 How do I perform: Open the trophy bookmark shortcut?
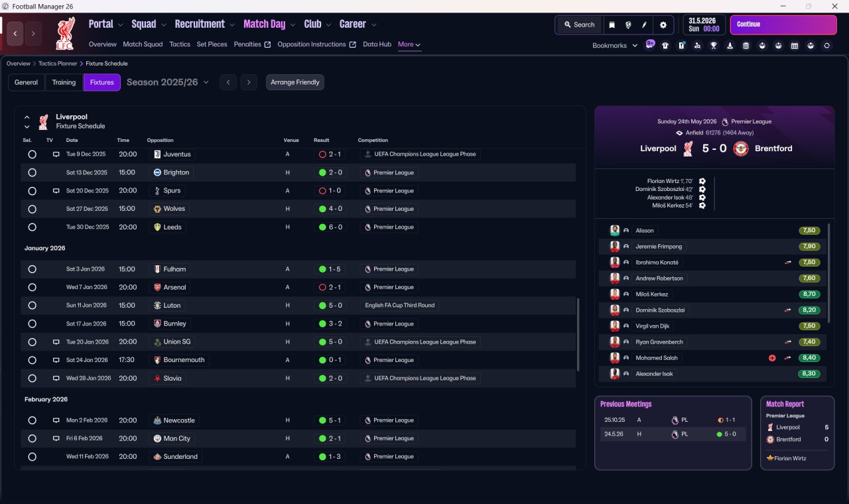pyautogui.click(x=714, y=46)
